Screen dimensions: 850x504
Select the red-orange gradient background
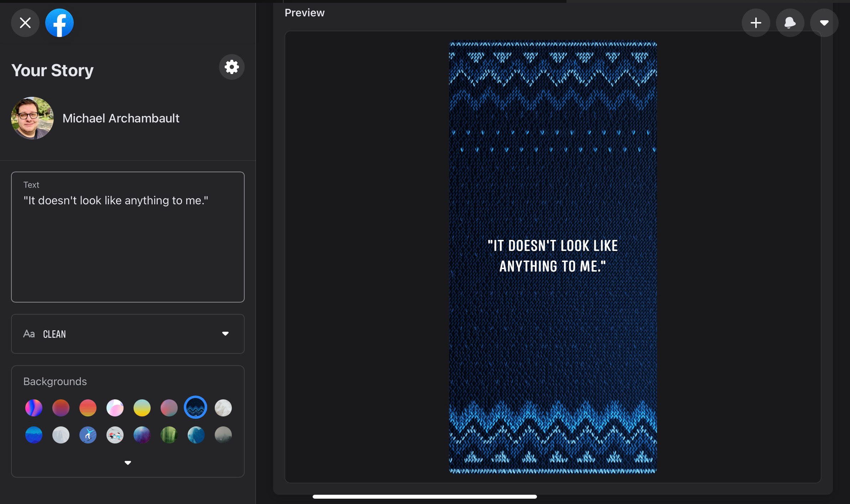pos(88,408)
